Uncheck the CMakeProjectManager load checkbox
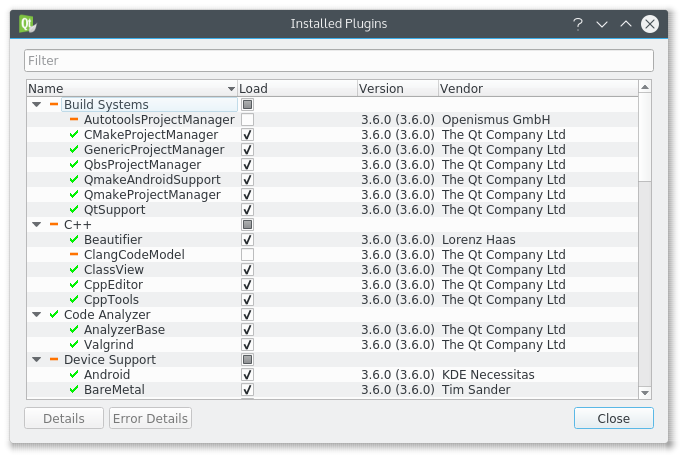 [247, 134]
